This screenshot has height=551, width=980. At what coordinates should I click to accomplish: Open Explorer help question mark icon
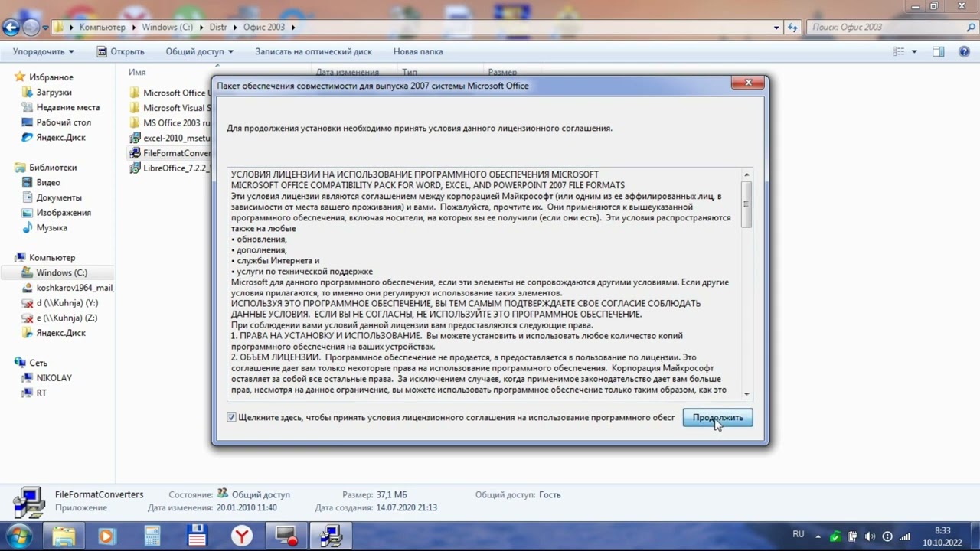coord(964,51)
